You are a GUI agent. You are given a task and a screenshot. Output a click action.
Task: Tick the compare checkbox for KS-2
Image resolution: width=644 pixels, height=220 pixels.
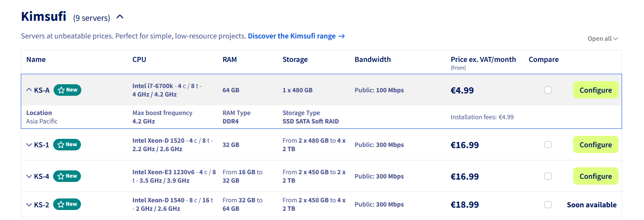(x=548, y=205)
